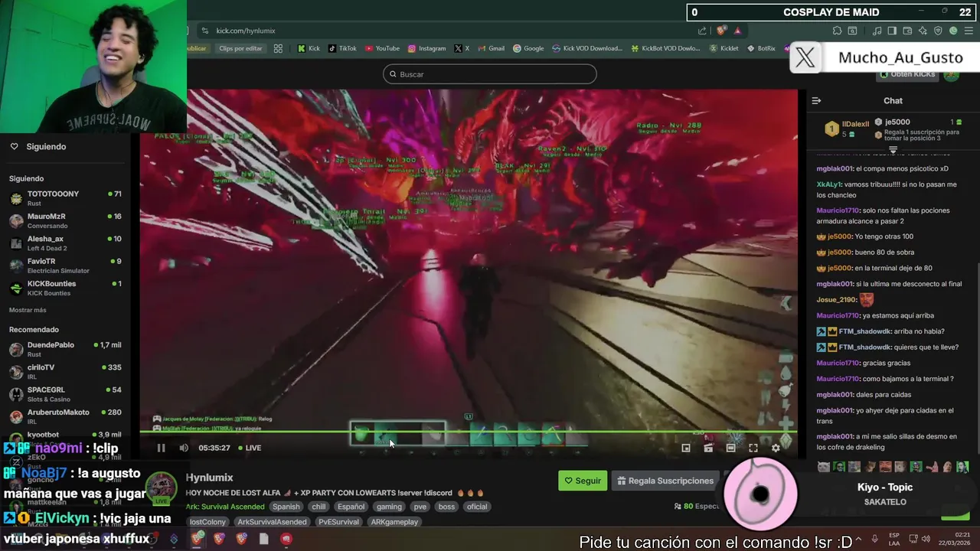Open Kicklet bookmark
Image resolution: width=980 pixels, height=551 pixels.
(x=724, y=48)
